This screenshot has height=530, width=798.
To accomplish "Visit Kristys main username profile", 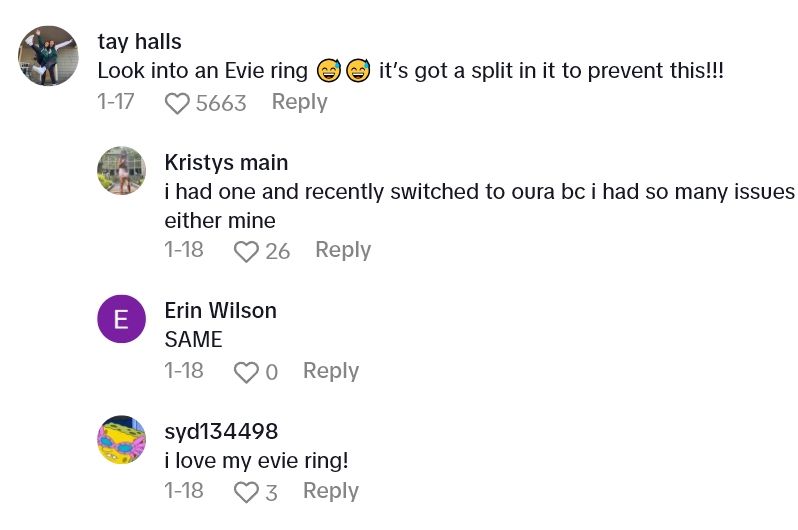I will [x=226, y=162].
